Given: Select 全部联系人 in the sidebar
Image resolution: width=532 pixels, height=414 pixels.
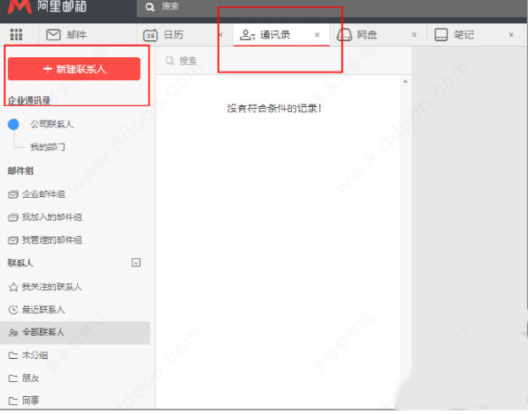Looking at the screenshot, I should (x=43, y=333).
